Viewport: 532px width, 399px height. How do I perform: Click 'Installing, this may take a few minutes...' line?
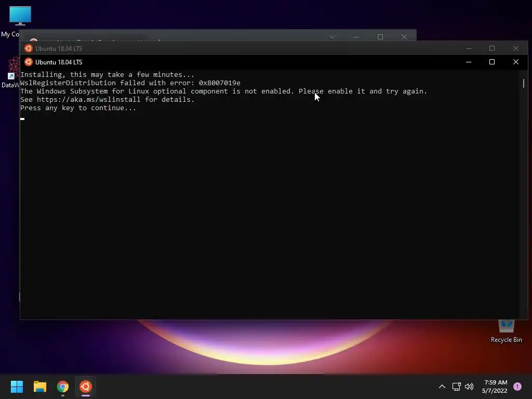[x=107, y=75]
